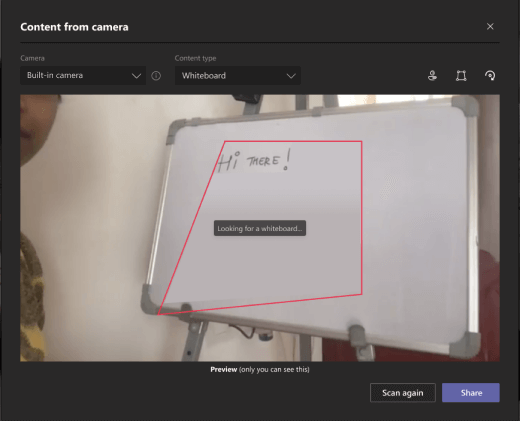Select top-right corner of red outline
The width and height of the screenshot is (520, 421).
pos(362,142)
